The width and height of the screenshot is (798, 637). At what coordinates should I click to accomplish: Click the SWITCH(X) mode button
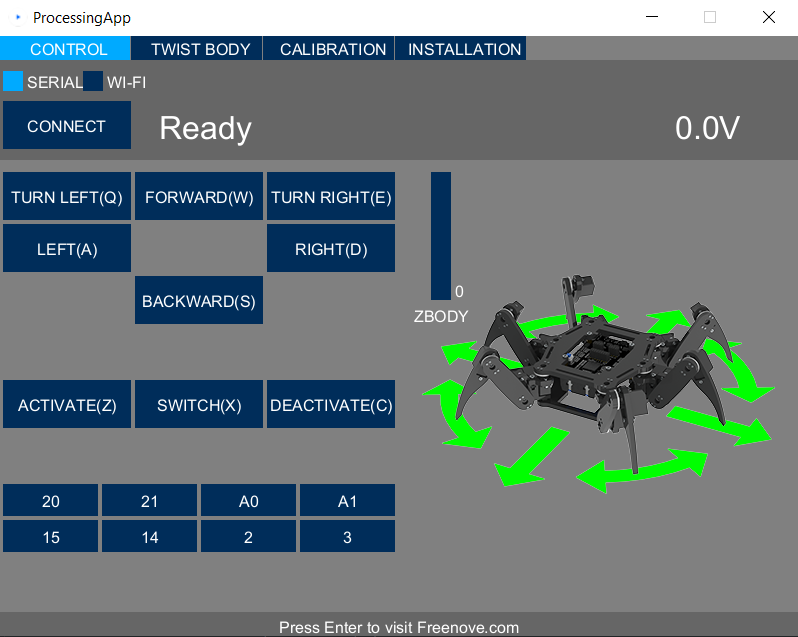(x=199, y=404)
